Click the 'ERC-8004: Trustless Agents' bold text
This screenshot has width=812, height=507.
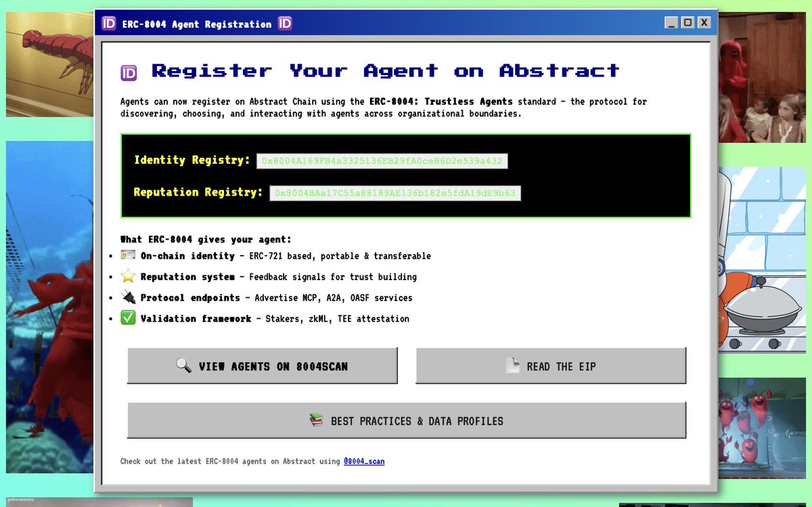(441, 102)
